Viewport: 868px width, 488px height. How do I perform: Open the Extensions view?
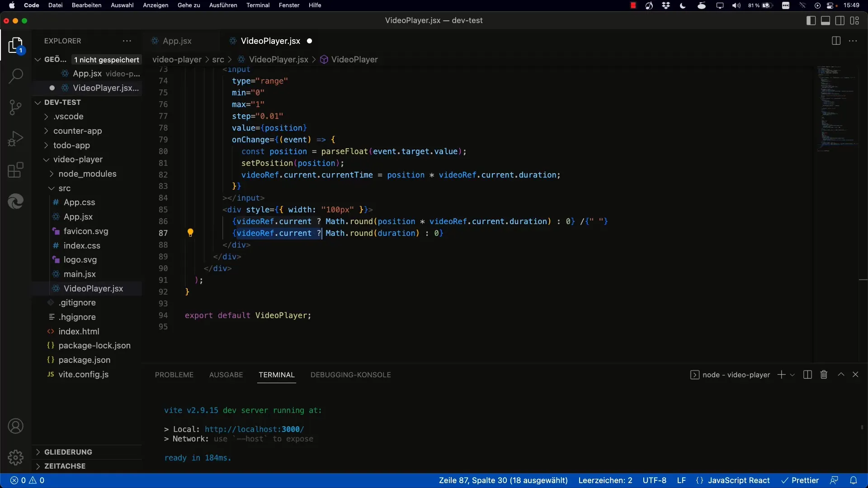[x=15, y=170]
